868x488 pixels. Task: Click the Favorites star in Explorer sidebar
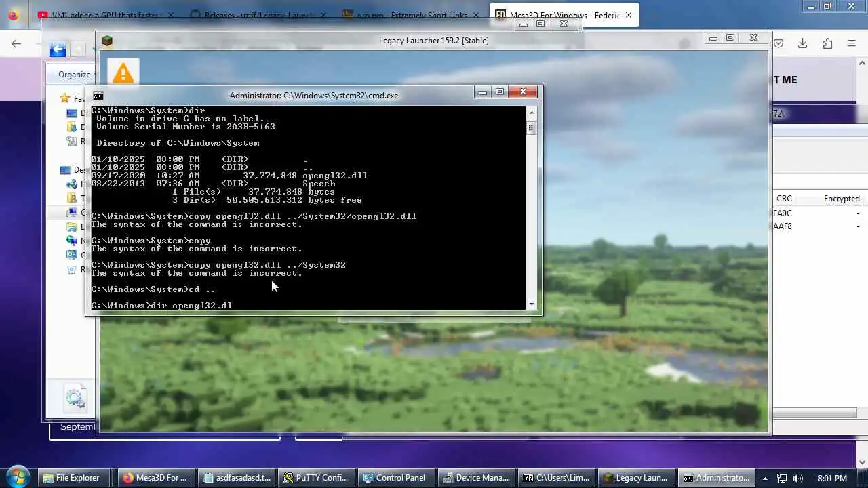click(x=65, y=98)
